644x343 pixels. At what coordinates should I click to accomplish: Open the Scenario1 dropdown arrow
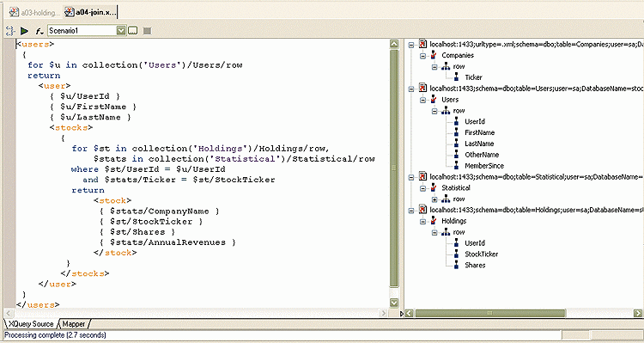click(x=121, y=30)
